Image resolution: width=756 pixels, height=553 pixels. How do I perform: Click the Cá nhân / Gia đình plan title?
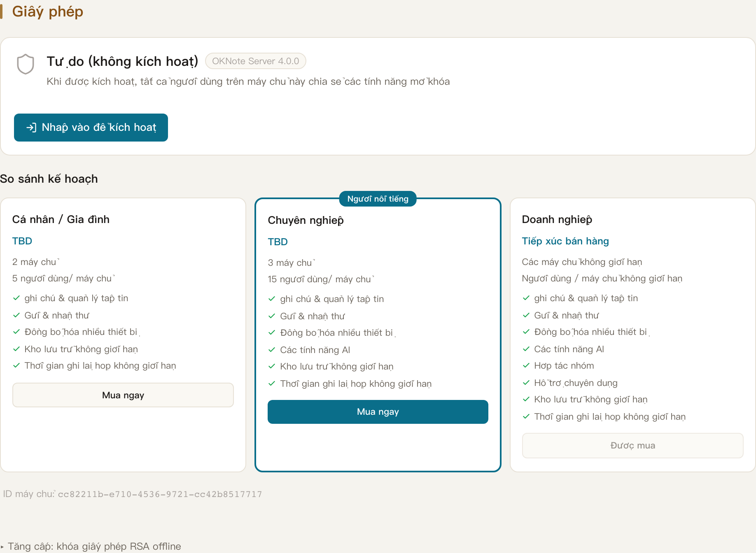61,219
